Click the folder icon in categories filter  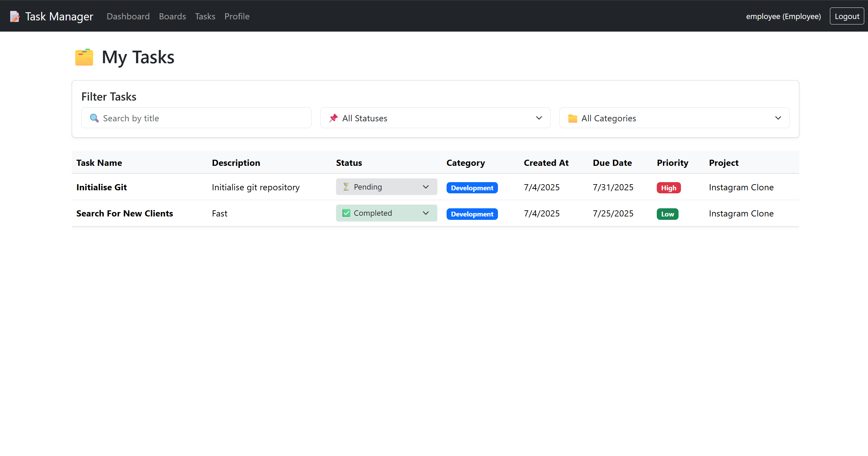click(572, 118)
